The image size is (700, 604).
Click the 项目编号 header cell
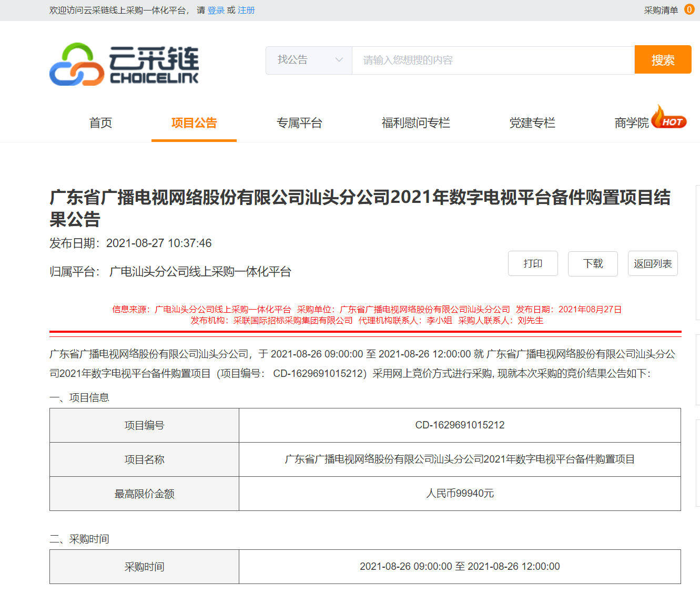pos(145,425)
